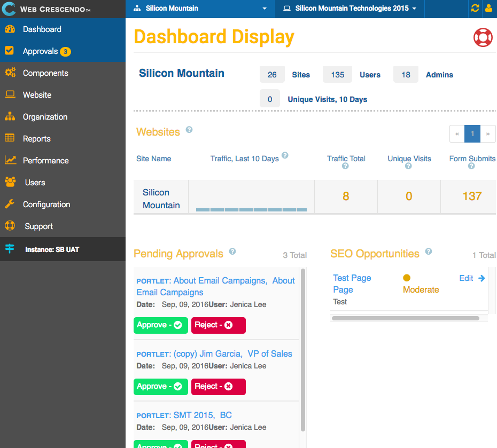Open About Email Campaigns portlet link
Screen dimensions: 497x448
pos(216,287)
